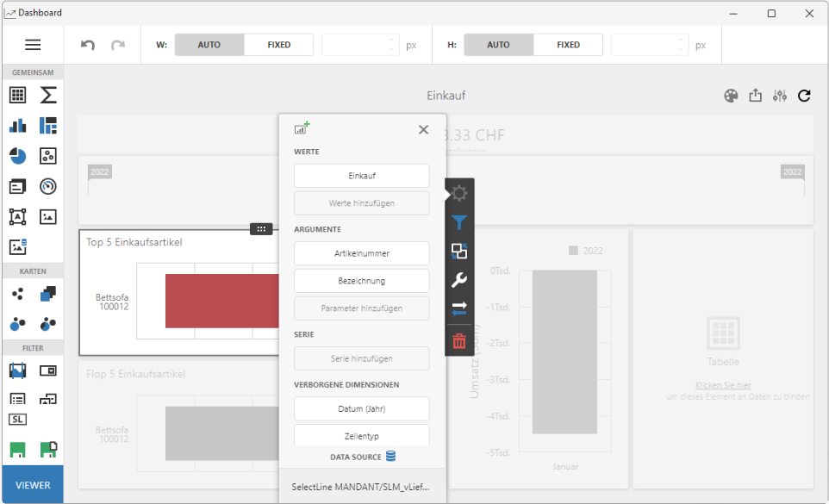Add a Range Filter item
This screenshot has height=504, width=829.
click(17, 370)
